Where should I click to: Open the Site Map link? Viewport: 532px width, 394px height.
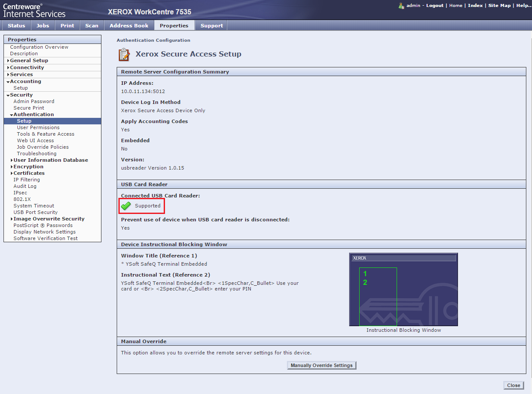tap(499, 6)
